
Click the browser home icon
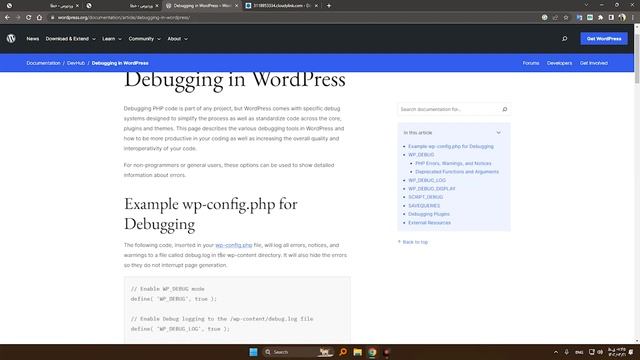pyautogui.click(x=39, y=18)
